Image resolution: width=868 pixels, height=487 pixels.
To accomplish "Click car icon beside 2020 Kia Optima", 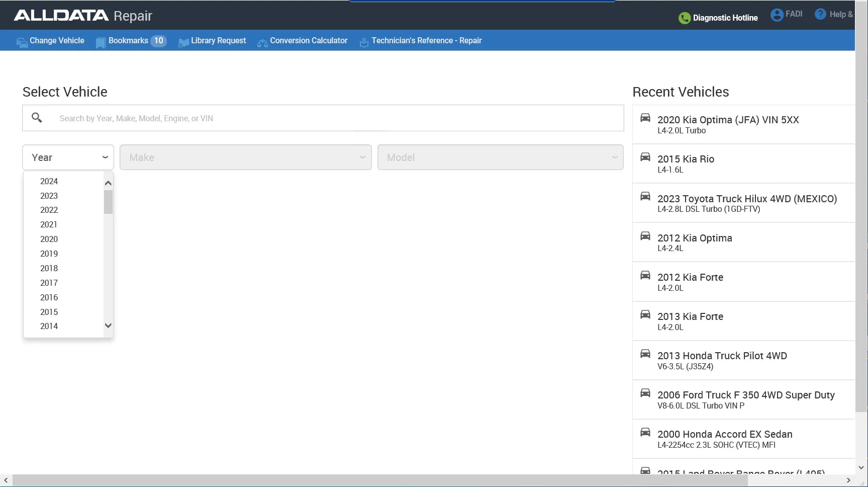I will coord(645,118).
